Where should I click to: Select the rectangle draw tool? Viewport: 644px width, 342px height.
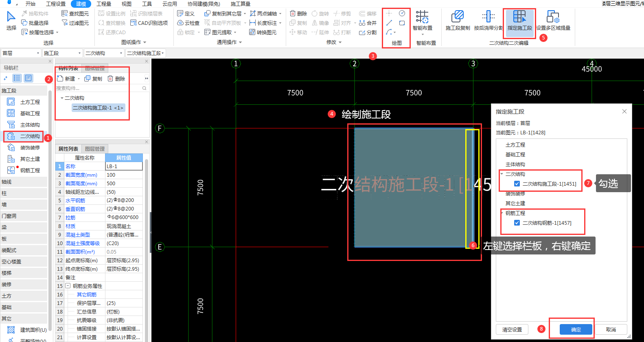402,23
